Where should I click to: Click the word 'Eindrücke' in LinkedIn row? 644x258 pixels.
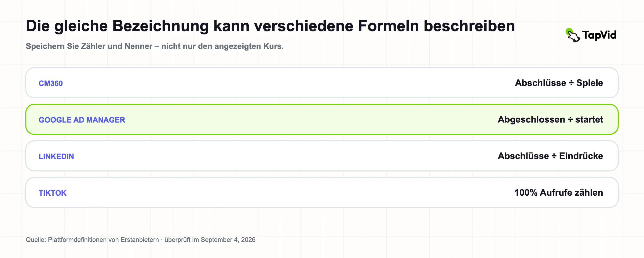[581, 156]
